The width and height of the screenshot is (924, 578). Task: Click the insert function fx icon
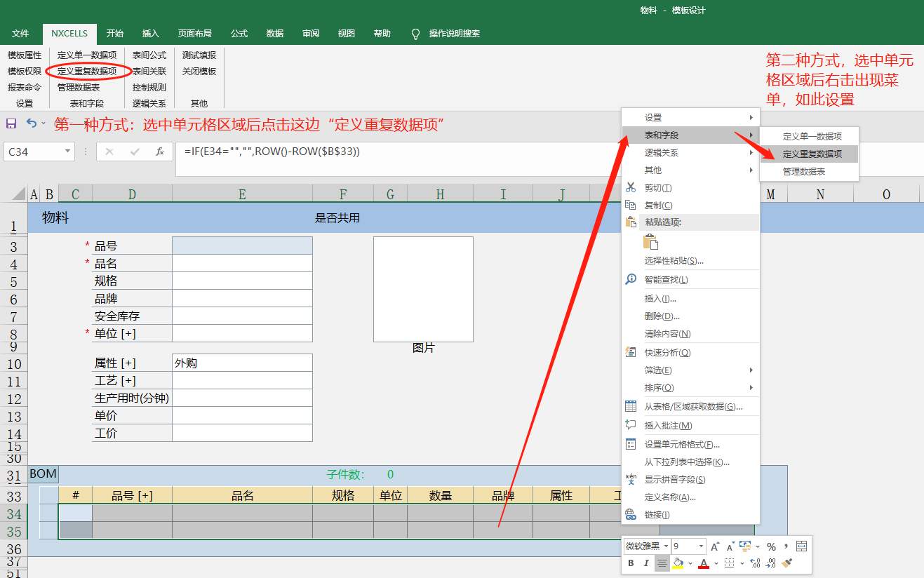pyautogui.click(x=160, y=152)
